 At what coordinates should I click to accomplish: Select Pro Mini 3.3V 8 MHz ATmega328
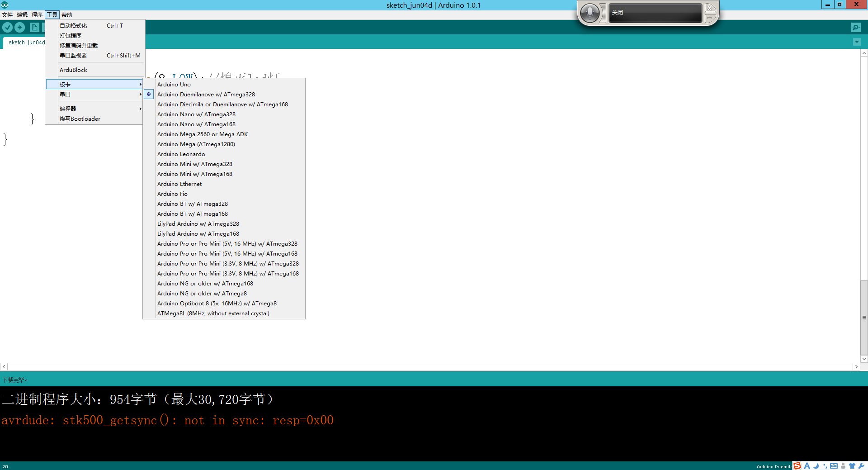pyautogui.click(x=224, y=263)
